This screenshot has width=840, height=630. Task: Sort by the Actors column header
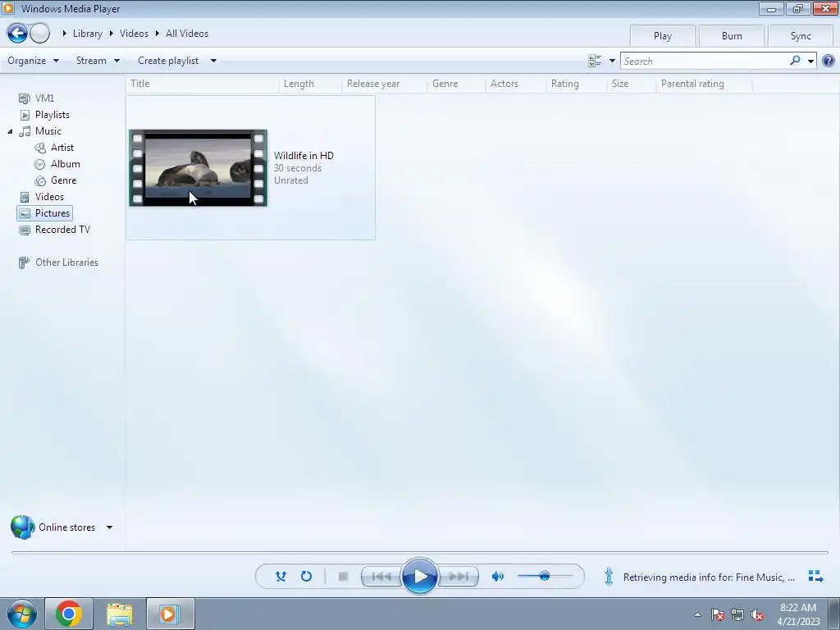(515, 84)
